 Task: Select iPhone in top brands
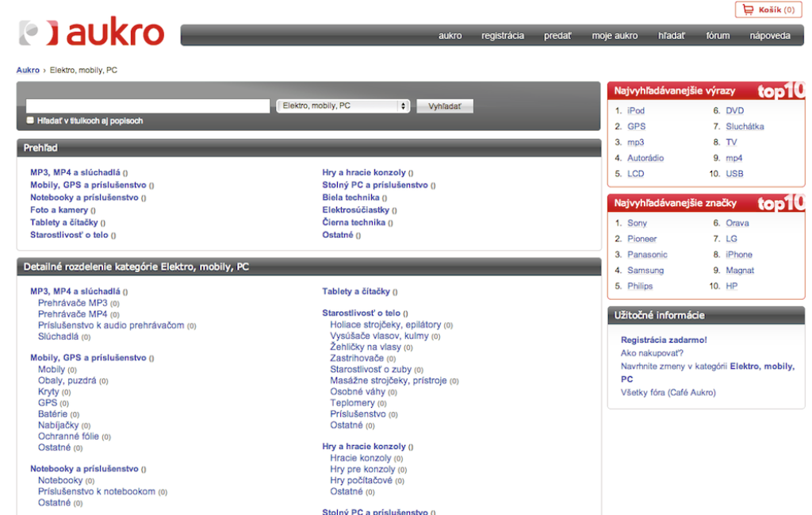739,255
